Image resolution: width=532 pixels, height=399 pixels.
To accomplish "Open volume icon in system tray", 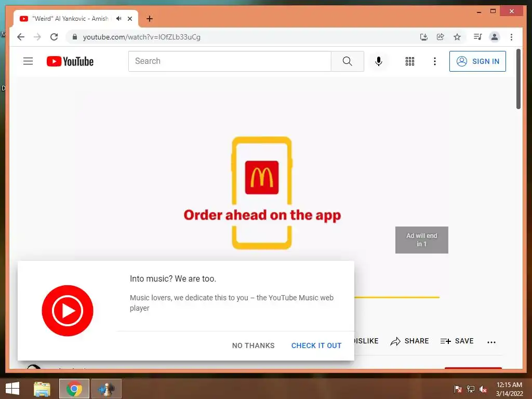I will pyautogui.click(x=483, y=389).
